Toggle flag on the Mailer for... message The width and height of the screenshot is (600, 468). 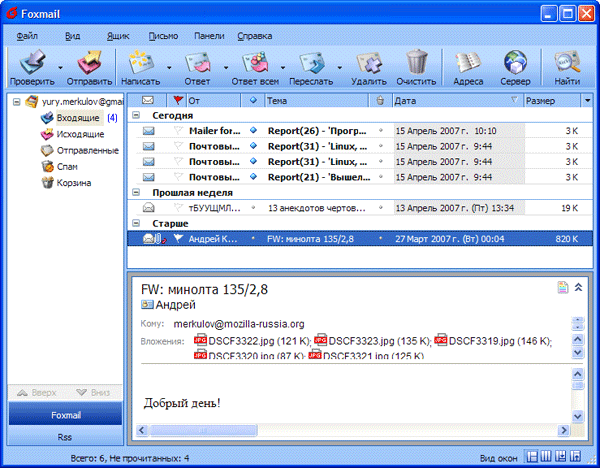pyautogui.click(x=178, y=130)
